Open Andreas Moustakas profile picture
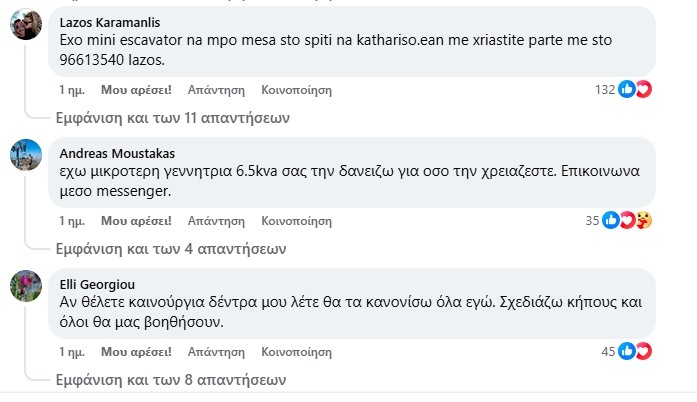The height and width of the screenshot is (402, 697). (26, 155)
